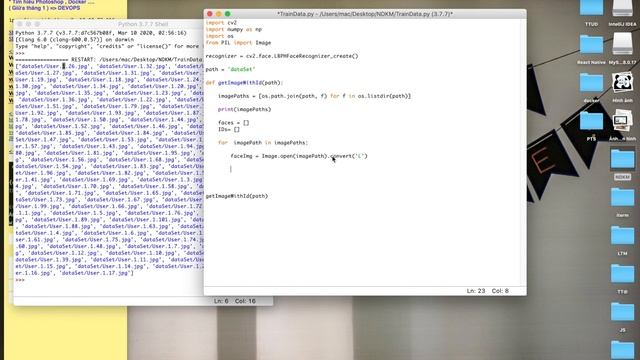Click 'dataSet/User.1.17.jpg' in Shell output
The width and height of the screenshot is (640, 360).
click(96, 273)
